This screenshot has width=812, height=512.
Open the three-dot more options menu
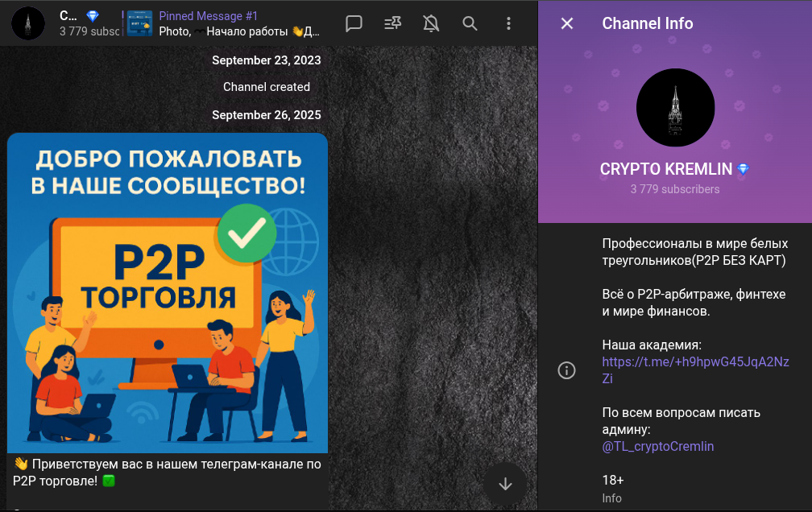click(508, 23)
